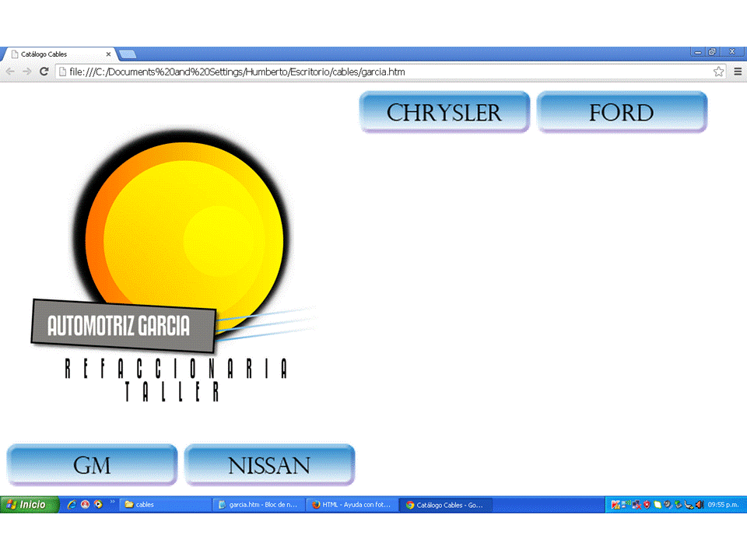Open the CHRYSLER cable catalog
Screen dimensions: 747x560
[444, 112]
